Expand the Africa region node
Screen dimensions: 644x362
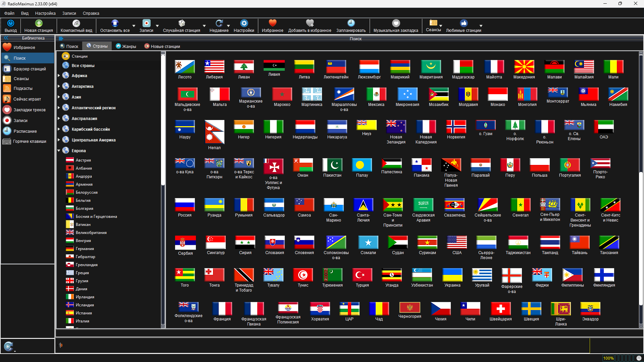point(59,76)
